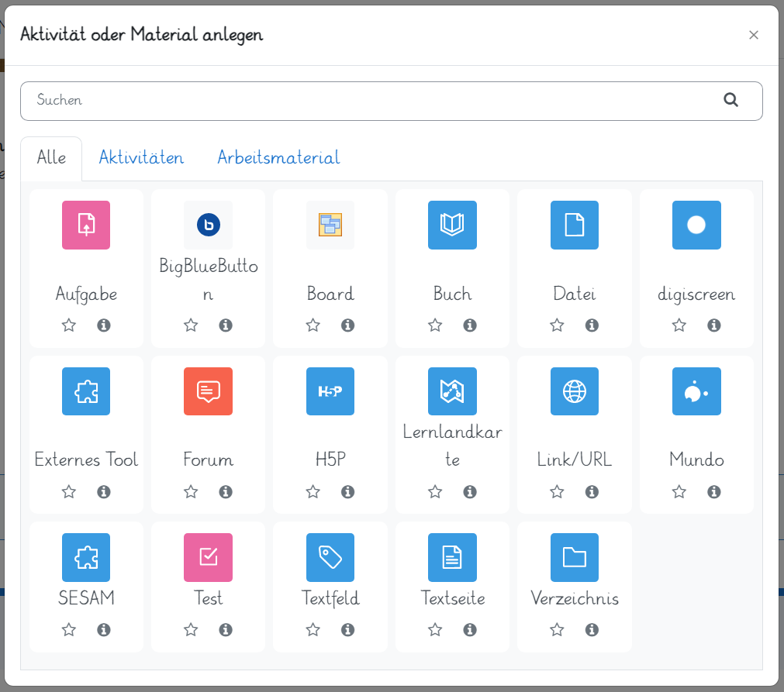
Task: Select the H5P activity icon
Action: coord(330,391)
